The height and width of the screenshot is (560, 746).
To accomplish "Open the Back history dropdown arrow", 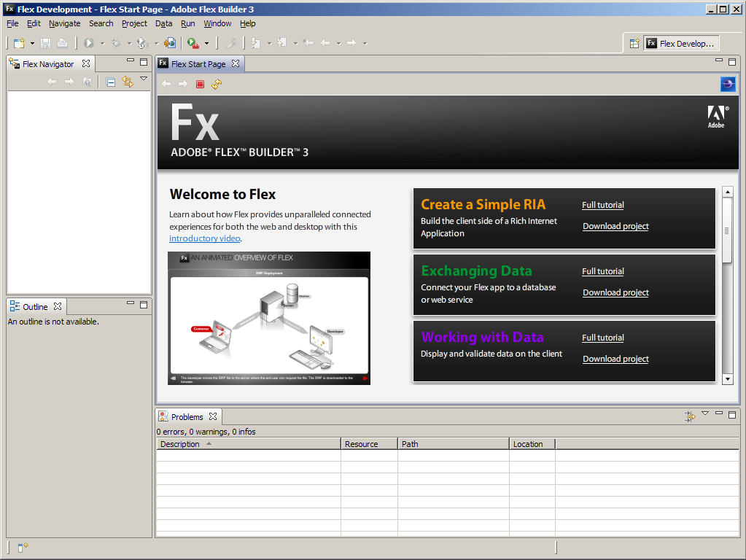I will tap(339, 43).
